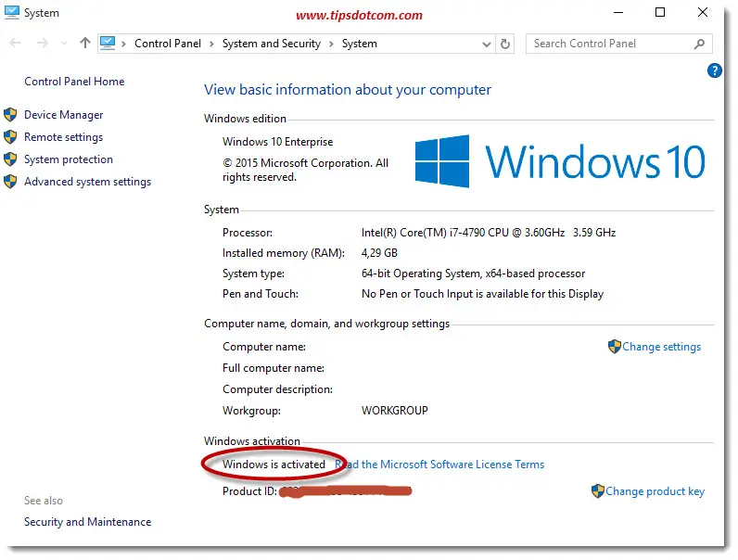
Task: Open System protection
Action: [x=69, y=159]
